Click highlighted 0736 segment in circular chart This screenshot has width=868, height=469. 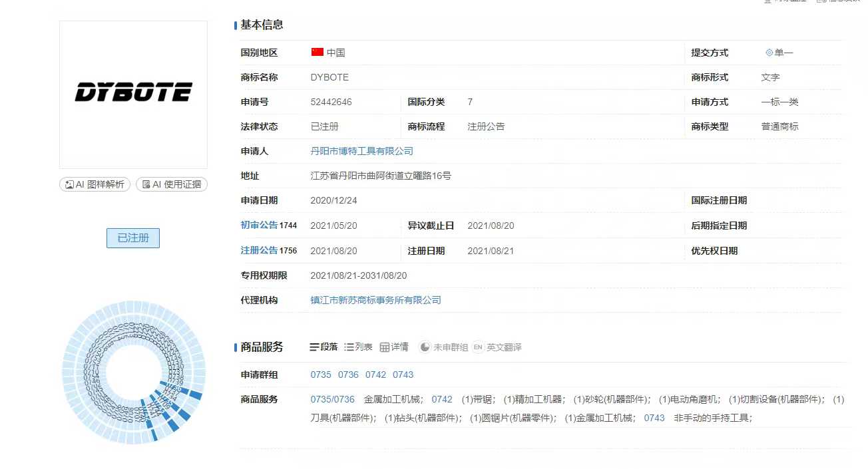pos(175,387)
